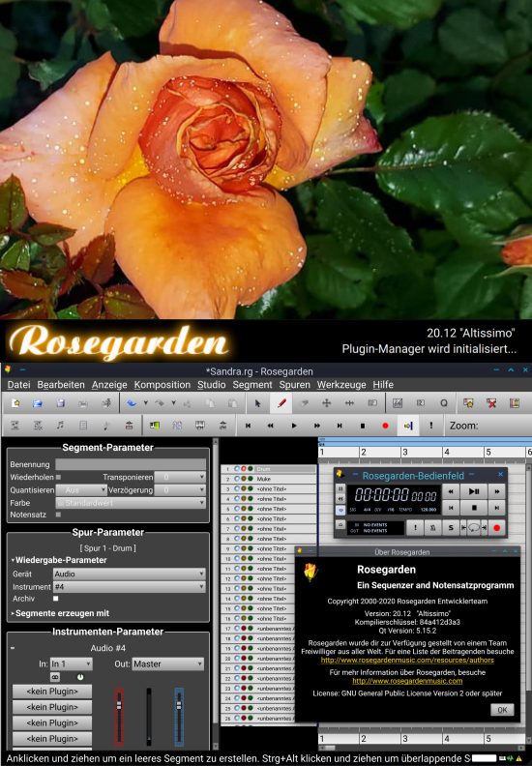The width and height of the screenshot is (532, 766).
Task: Click the New document toolbar icon
Action: [x=15, y=403]
